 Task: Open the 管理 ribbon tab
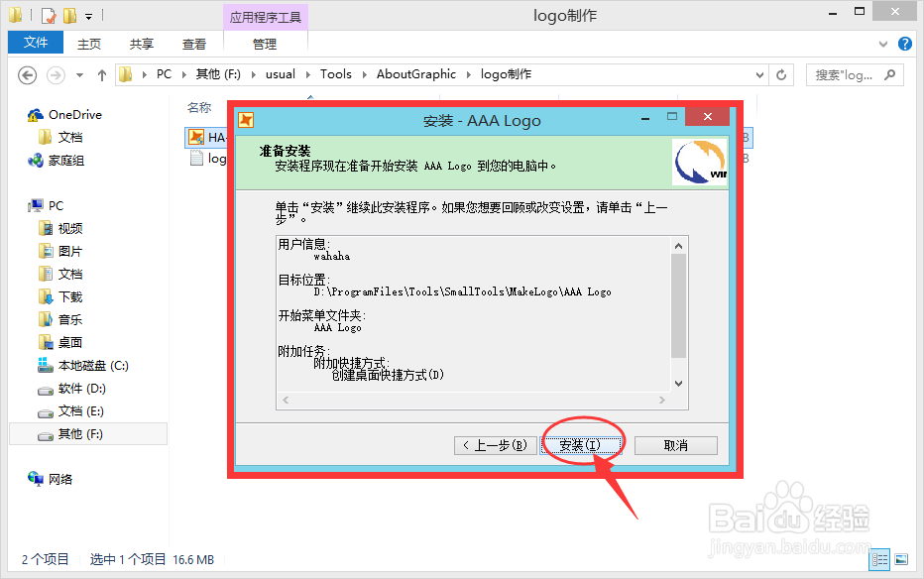tap(265, 45)
